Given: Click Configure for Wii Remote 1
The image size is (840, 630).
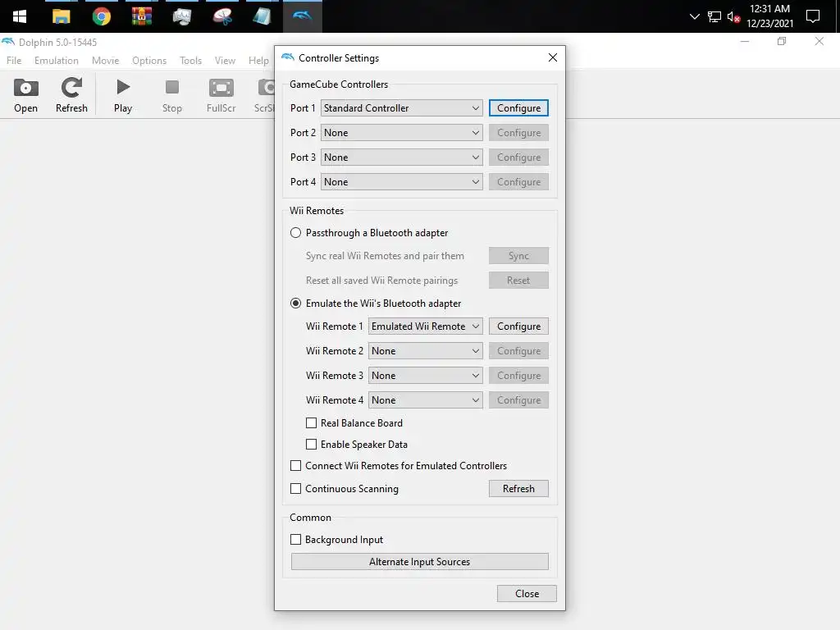Looking at the screenshot, I should coord(518,326).
